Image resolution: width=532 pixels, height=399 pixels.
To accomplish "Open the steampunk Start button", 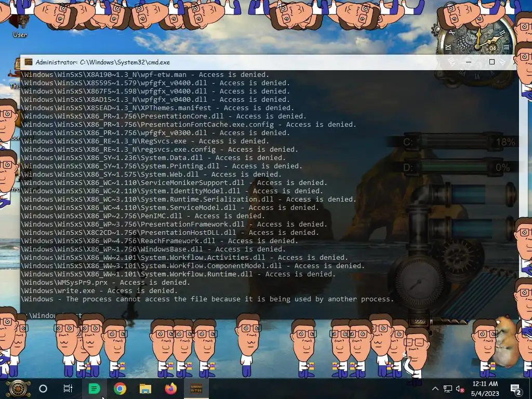I will pyautogui.click(x=18, y=389).
